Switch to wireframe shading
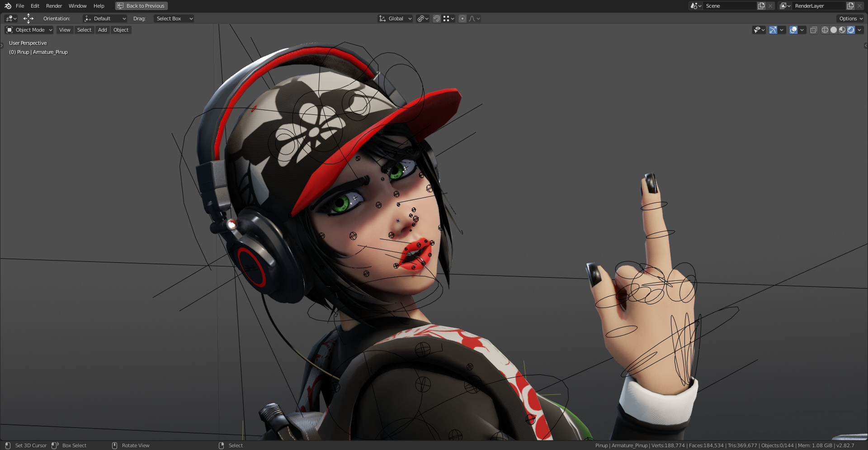Screen dimensions: 868x450 [x=825, y=30]
